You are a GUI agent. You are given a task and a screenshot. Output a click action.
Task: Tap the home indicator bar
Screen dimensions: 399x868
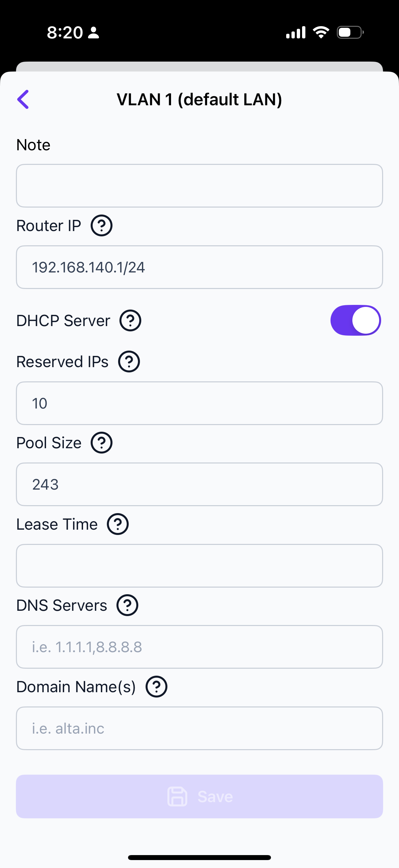point(199,857)
